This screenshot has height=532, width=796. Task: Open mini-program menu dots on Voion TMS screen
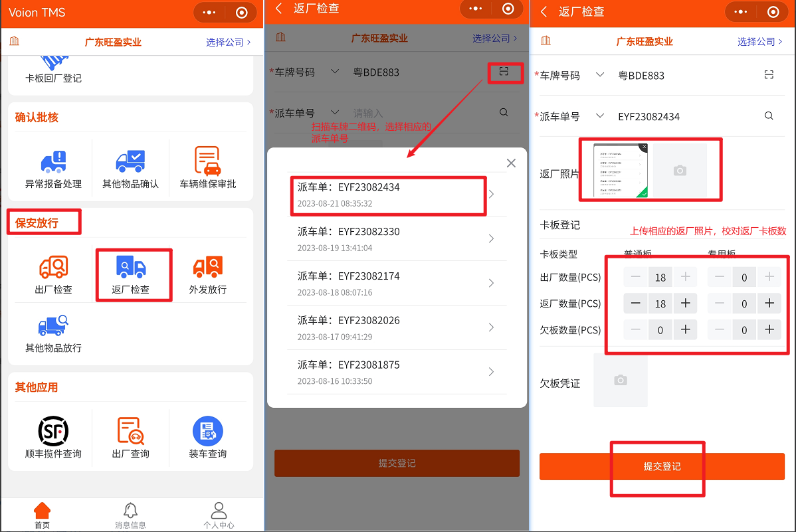pos(209,13)
